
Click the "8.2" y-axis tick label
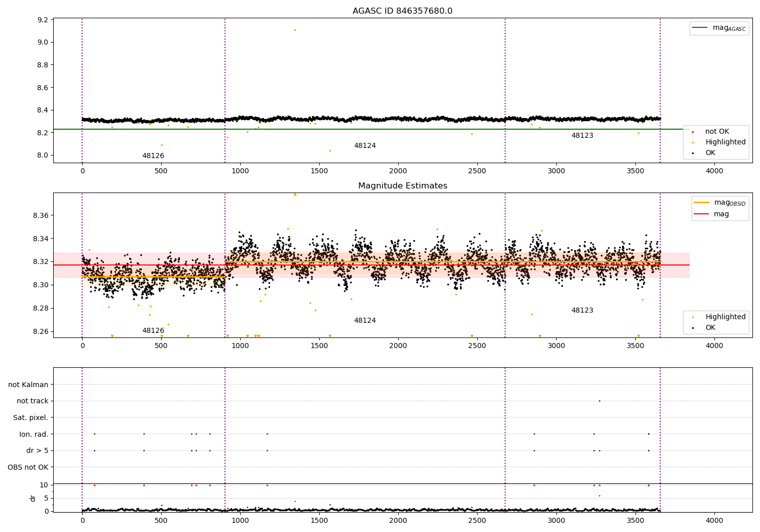tap(43, 133)
